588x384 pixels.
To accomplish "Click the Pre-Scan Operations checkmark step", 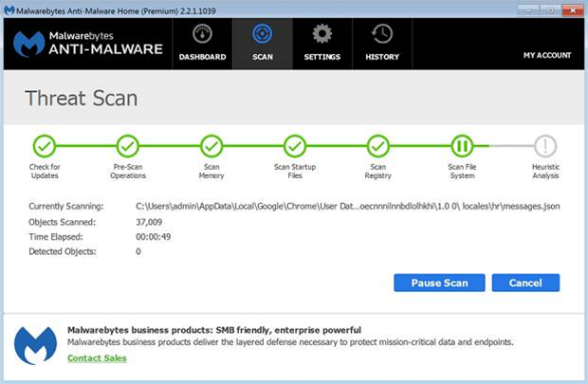I will [127, 146].
